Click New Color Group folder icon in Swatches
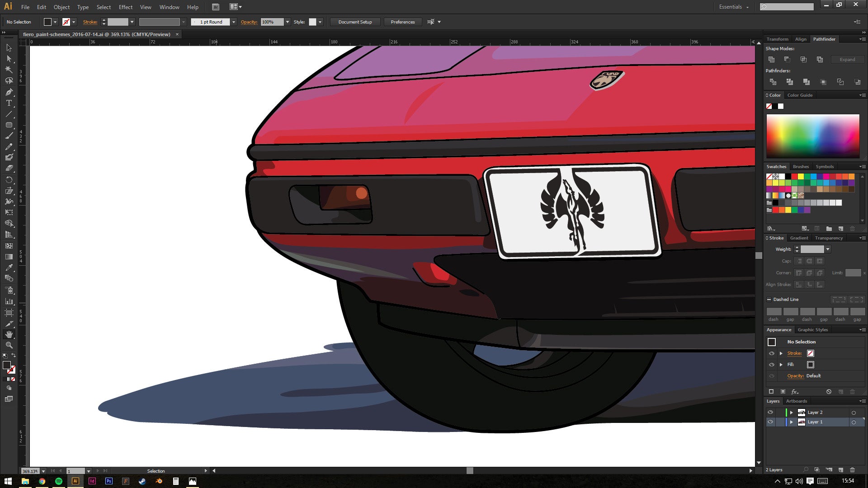The width and height of the screenshot is (868, 488). [x=829, y=229]
